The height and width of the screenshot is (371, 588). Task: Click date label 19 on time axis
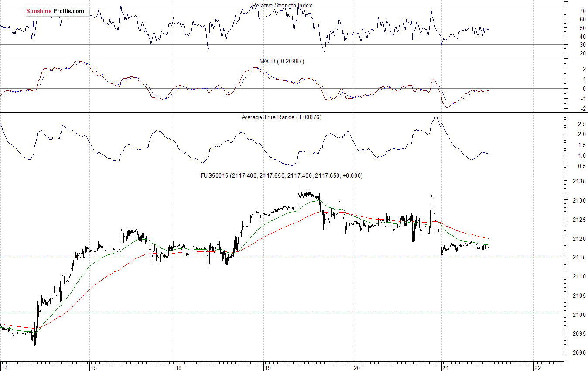pos(267,368)
